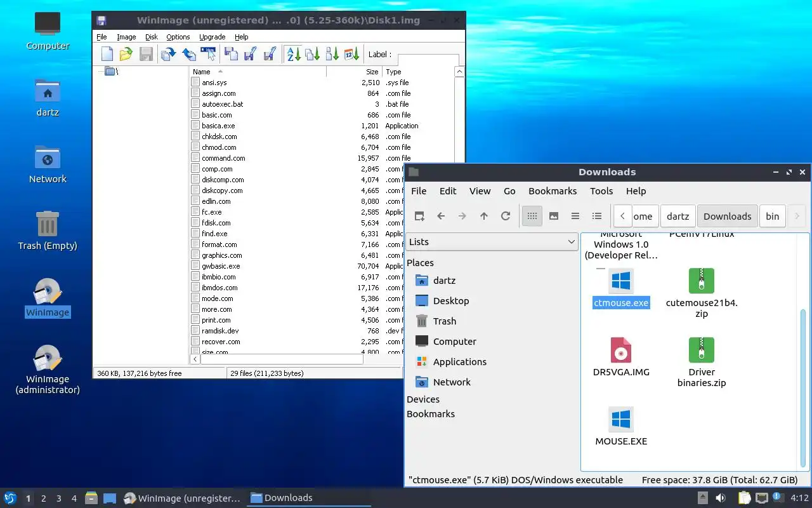Open Applications in the Places sidebar
812x508 pixels.
coord(451,362)
